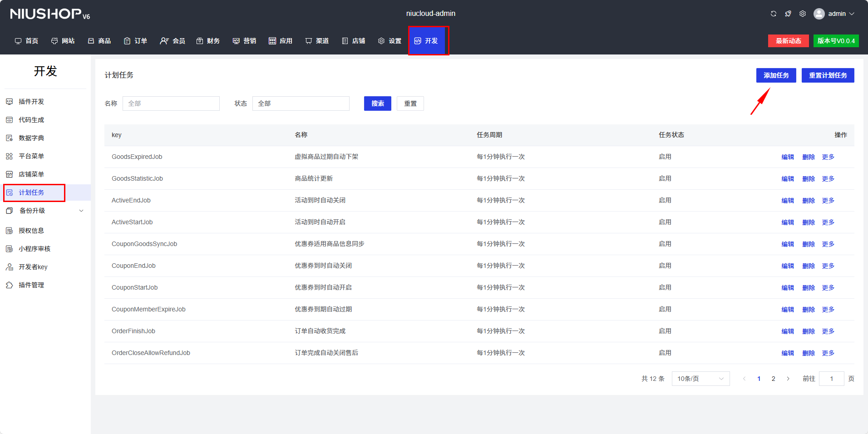Viewport: 868px width, 434px height.
Task: Open 数据字典 sidebar item
Action: click(x=31, y=138)
